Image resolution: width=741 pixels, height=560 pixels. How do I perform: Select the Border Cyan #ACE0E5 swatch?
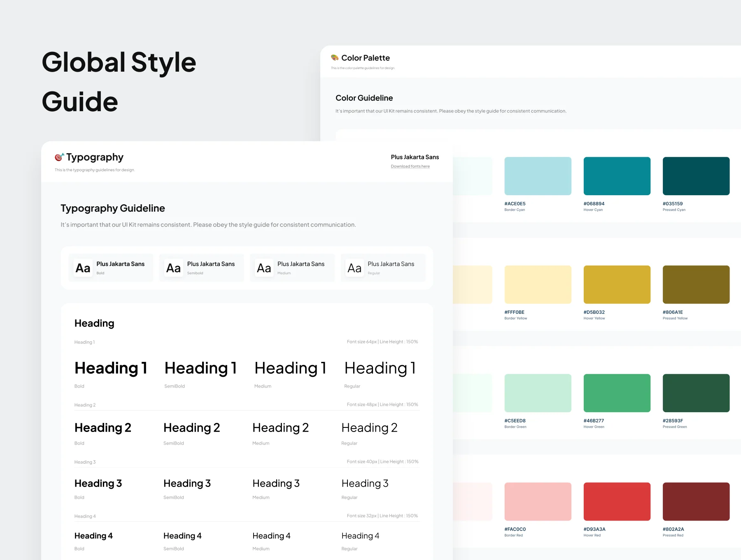538,176
